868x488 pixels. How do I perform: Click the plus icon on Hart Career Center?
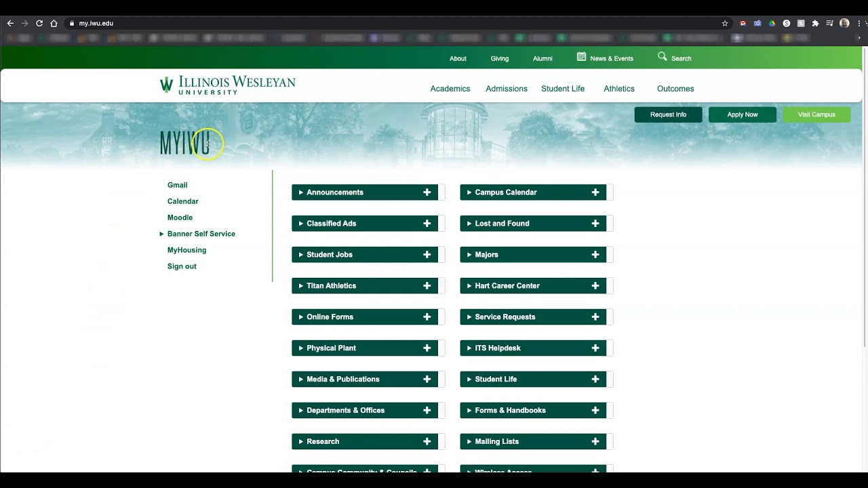pyautogui.click(x=595, y=286)
